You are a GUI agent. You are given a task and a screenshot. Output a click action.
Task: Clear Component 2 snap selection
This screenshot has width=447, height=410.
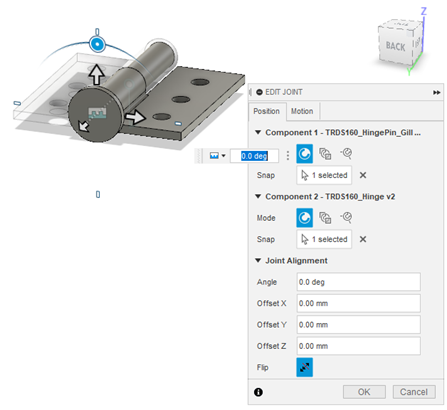(x=363, y=239)
